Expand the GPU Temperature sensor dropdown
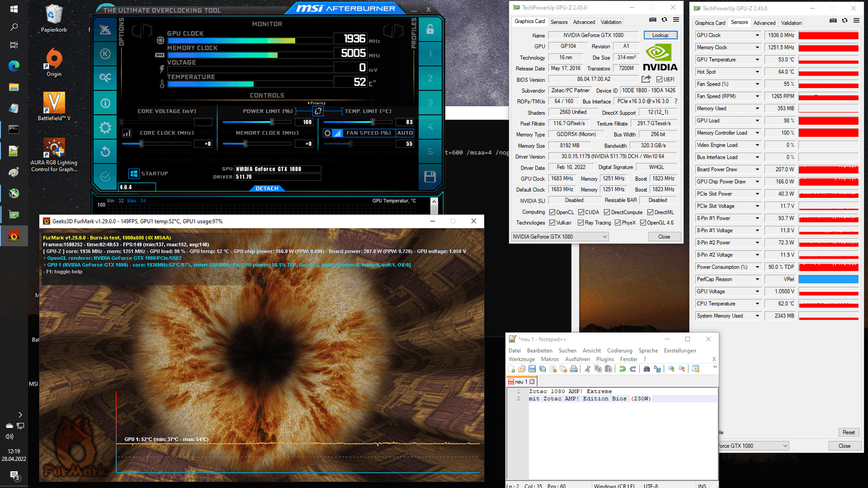This screenshot has width=868, height=488. [757, 60]
